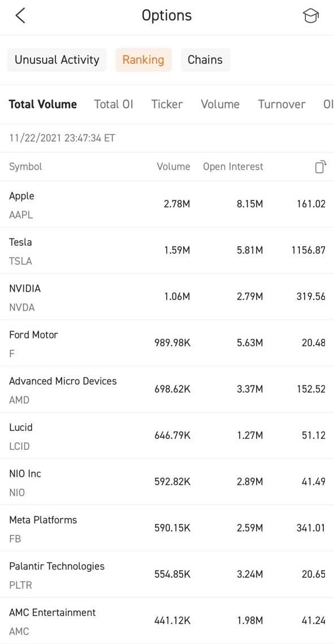
Task: Open Lucid LCID entry
Action: click(167, 436)
